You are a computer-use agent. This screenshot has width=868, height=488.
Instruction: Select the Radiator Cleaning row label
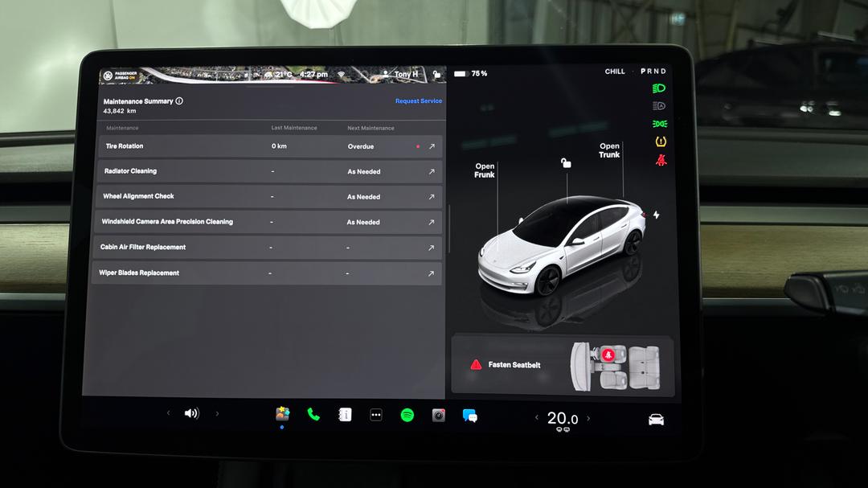pyautogui.click(x=131, y=171)
